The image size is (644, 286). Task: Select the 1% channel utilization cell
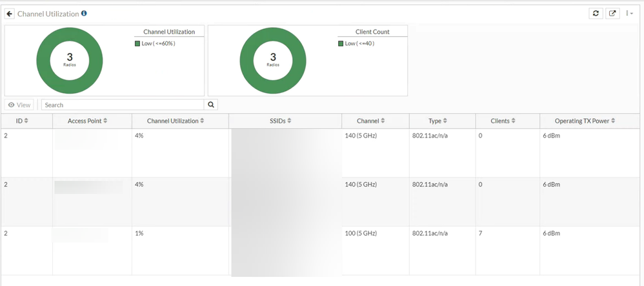tap(180, 250)
